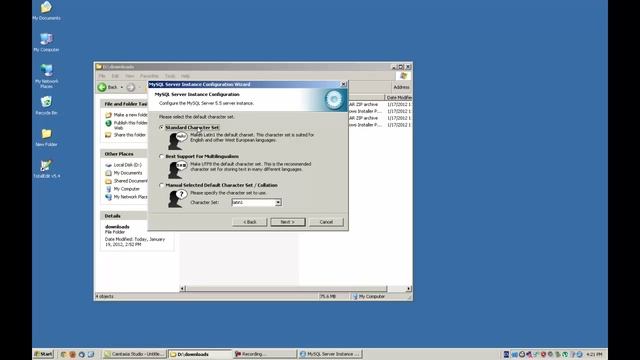Open My Documents desktop icon

(x=46, y=11)
